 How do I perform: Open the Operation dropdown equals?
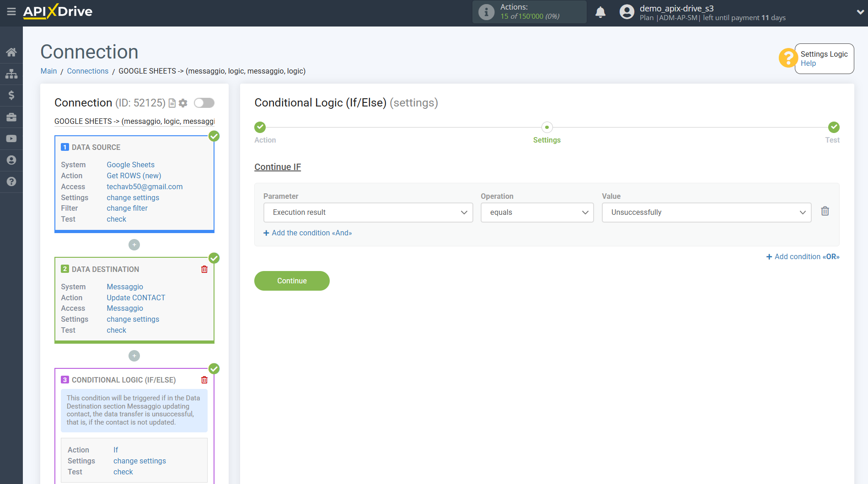click(x=537, y=213)
